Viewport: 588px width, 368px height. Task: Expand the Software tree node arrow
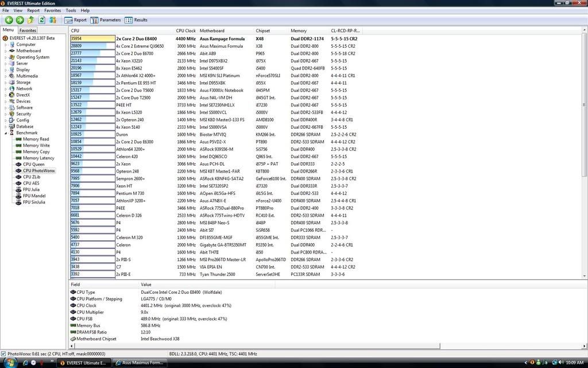6,108
